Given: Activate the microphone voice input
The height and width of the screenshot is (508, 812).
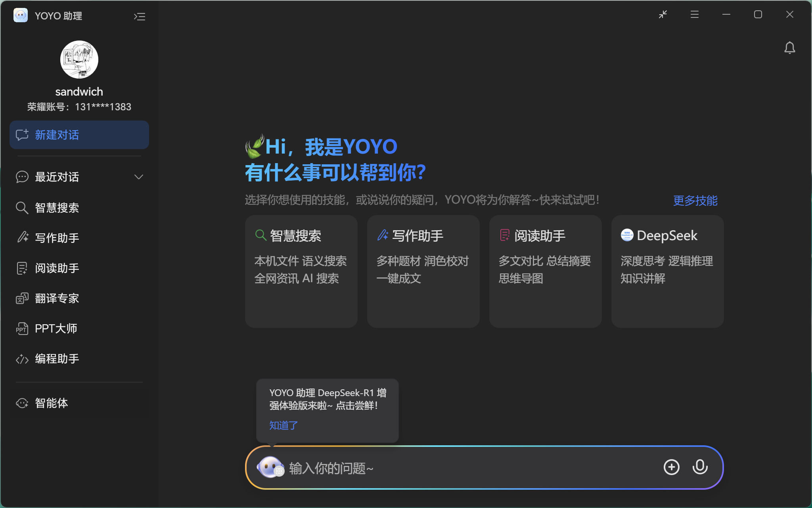Looking at the screenshot, I should coord(700,467).
